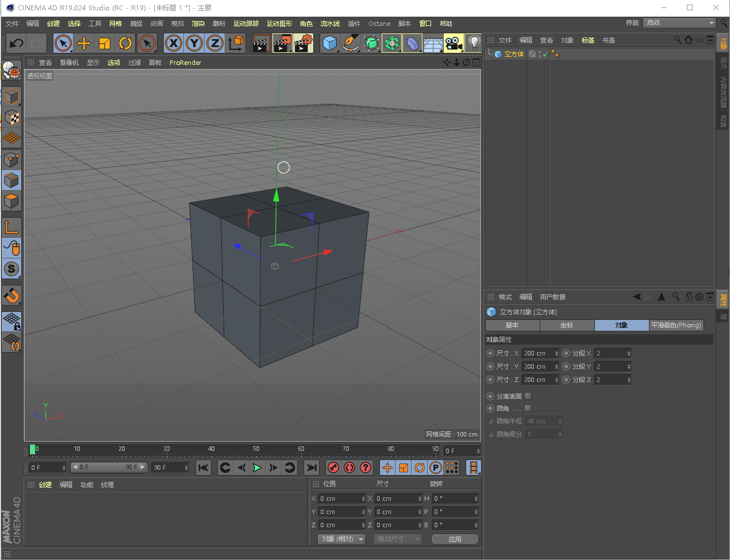Add a Cube primitive from toolbar
Viewport: 730px width, 560px height.
click(x=329, y=43)
